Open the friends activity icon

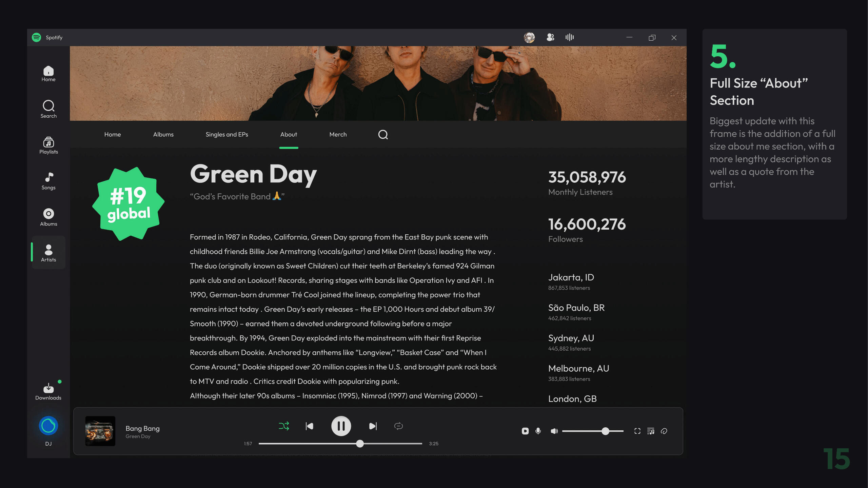(x=550, y=37)
